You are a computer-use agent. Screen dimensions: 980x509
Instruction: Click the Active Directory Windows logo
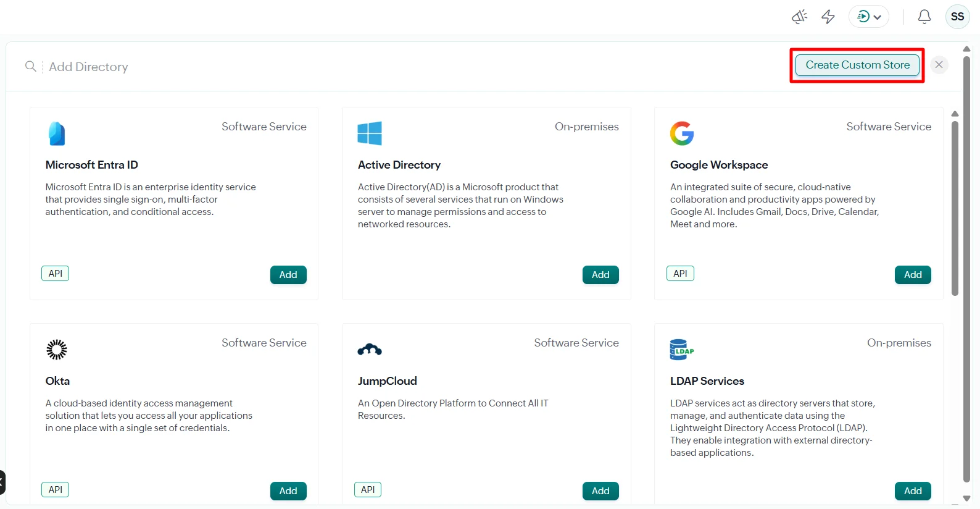point(370,133)
